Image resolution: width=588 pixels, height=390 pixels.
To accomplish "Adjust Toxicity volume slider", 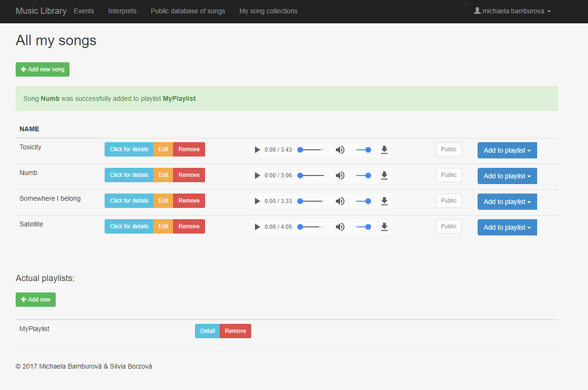I will coord(363,150).
